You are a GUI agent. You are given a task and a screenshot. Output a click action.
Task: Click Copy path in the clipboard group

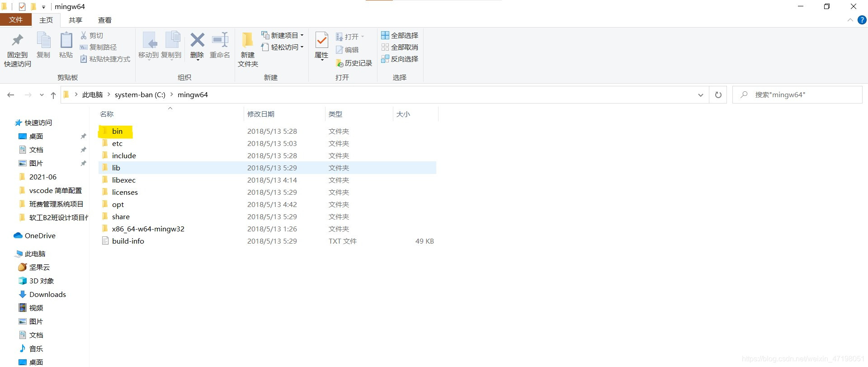point(98,47)
